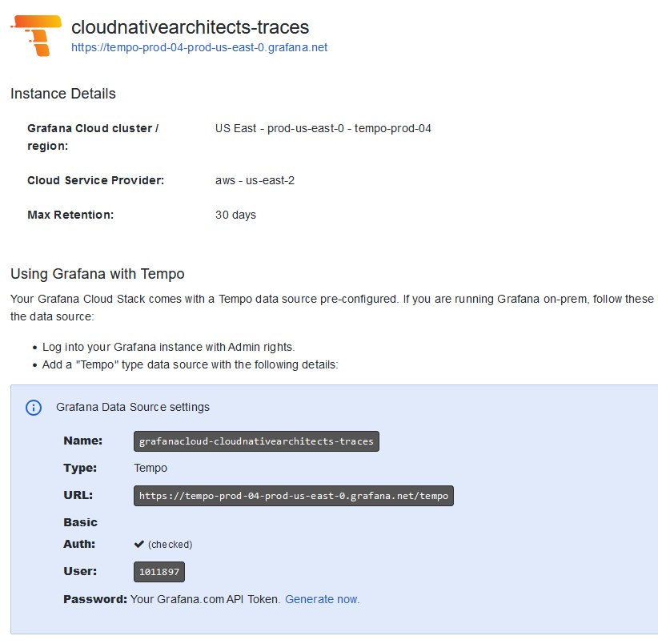The height and width of the screenshot is (644, 658).
Task: Click the US East cluster region value
Action: pos(323,128)
